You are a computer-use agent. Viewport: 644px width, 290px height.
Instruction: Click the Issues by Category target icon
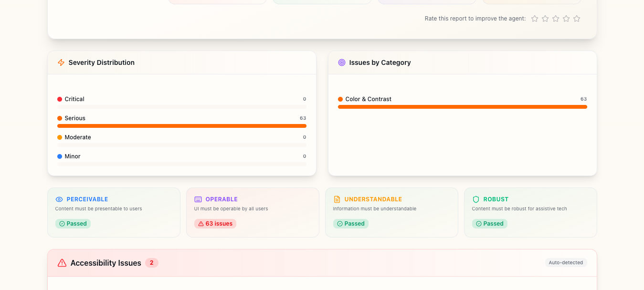[342, 62]
